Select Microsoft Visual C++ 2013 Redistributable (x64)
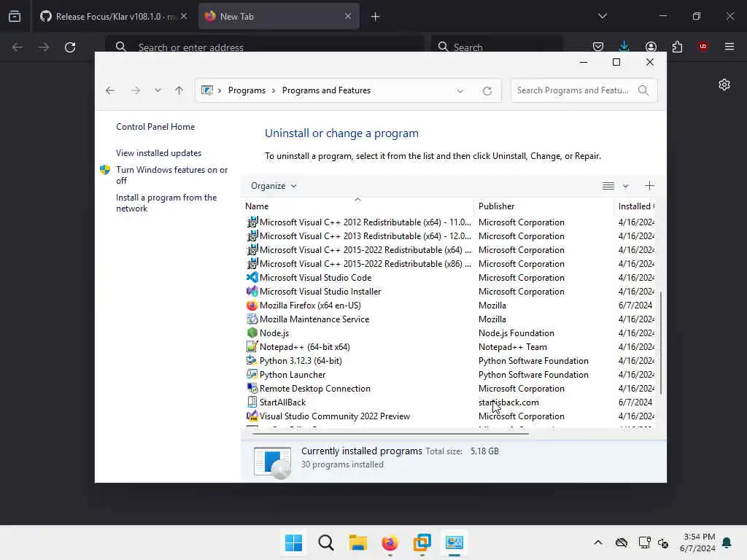The image size is (747, 560). click(x=365, y=236)
